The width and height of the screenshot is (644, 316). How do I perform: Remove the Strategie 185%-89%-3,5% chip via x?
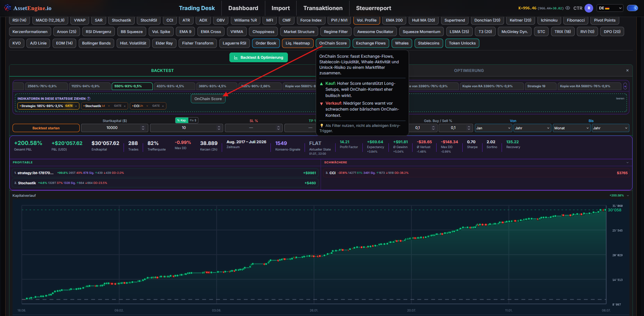point(76,106)
